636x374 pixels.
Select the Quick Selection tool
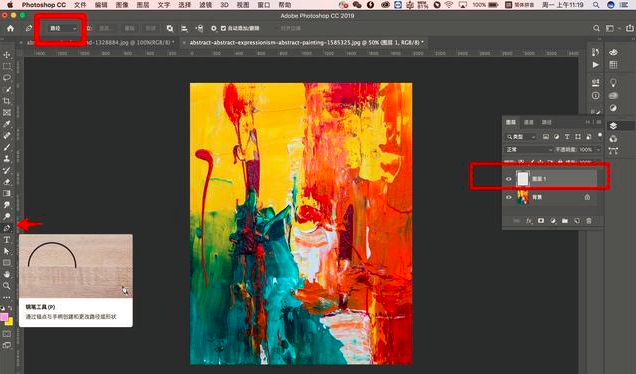click(7, 89)
